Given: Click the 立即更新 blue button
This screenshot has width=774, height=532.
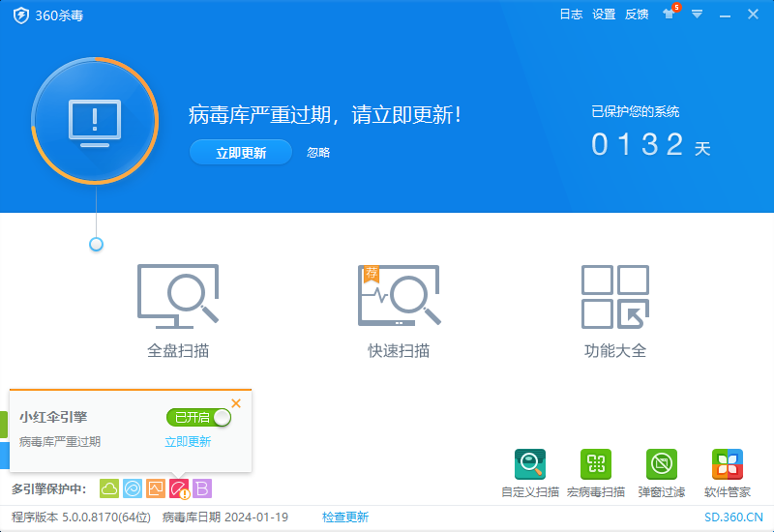Looking at the screenshot, I should pos(241,153).
